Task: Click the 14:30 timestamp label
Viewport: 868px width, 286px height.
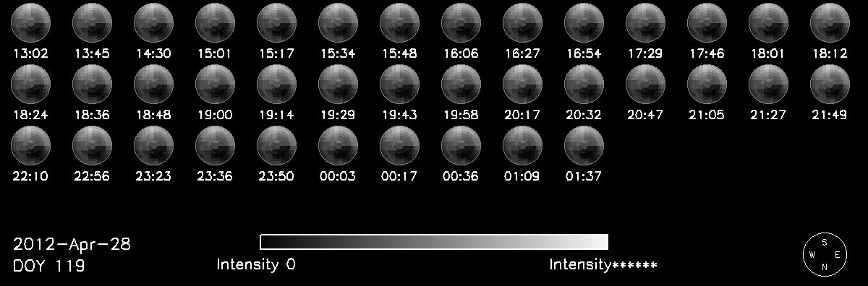Action: (153, 53)
